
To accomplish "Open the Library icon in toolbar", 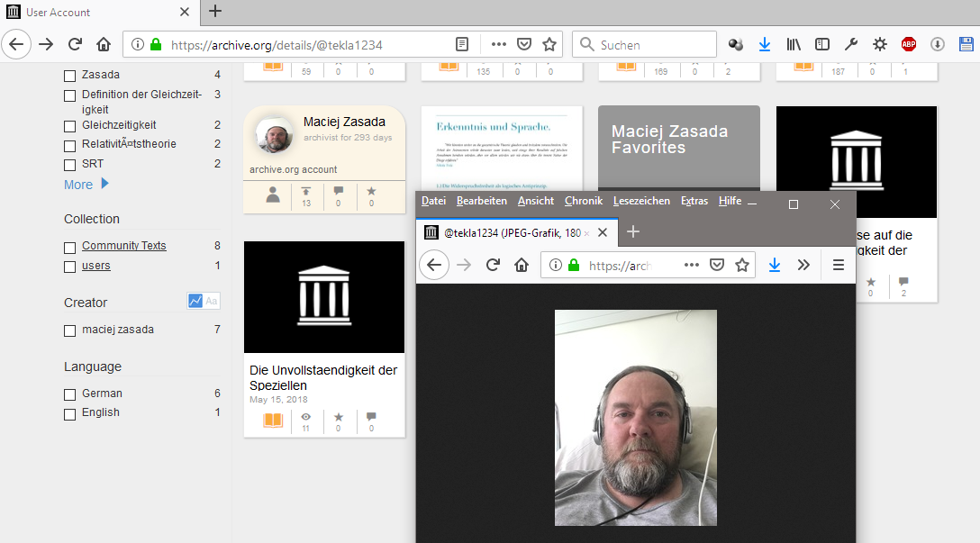I will point(794,44).
